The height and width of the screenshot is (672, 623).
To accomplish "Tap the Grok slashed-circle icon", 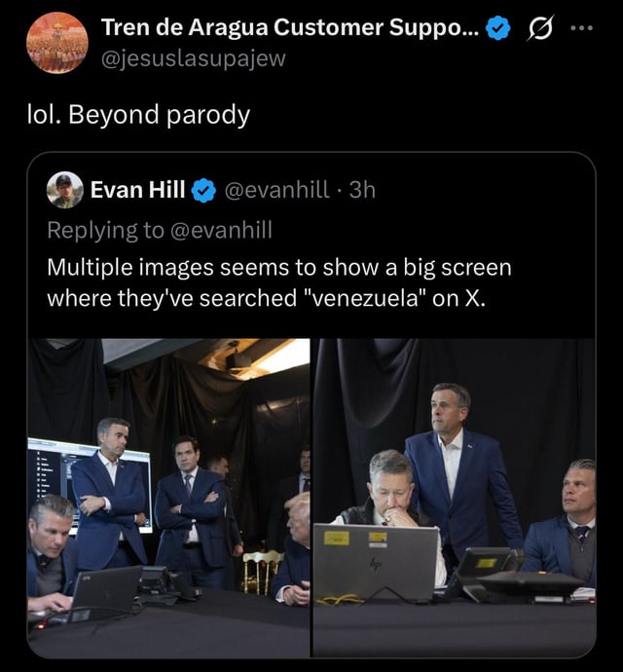I will click(537, 30).
